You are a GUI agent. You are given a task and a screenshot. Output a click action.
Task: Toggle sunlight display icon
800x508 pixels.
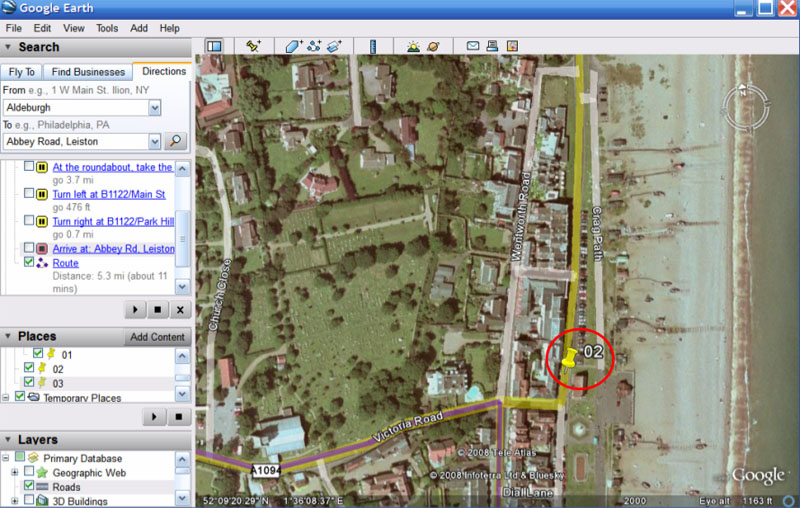(x=413, y=46)
